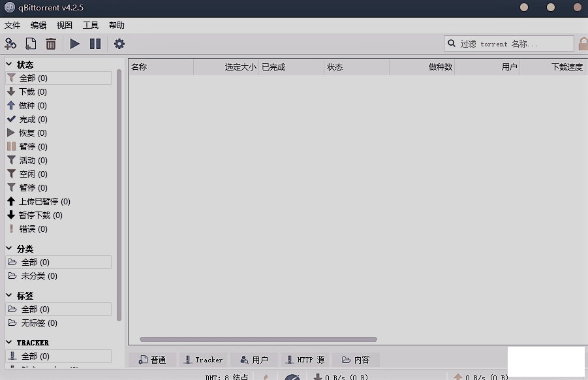Open the 工具 menu
This screenshot has height=380, width=588.
(90, 25)
